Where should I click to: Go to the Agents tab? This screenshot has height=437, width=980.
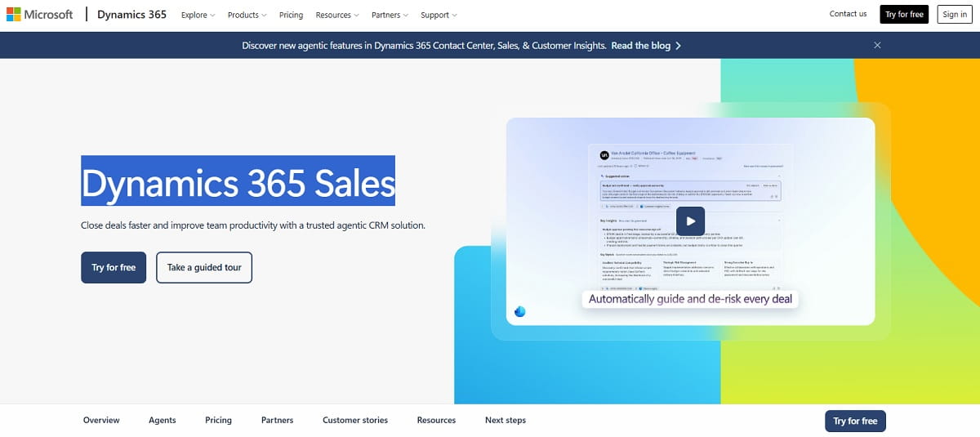click(x=163, y=420)
